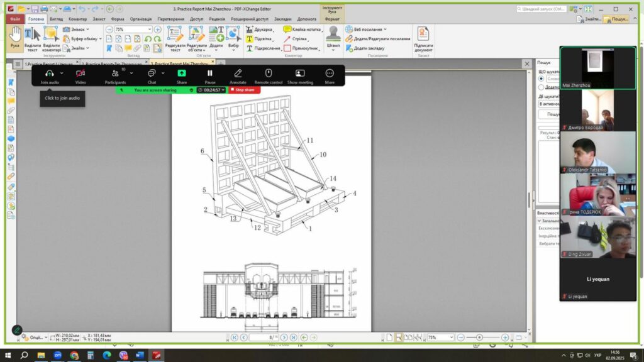Open the status bar zoom dropdown

click(452, 337)
